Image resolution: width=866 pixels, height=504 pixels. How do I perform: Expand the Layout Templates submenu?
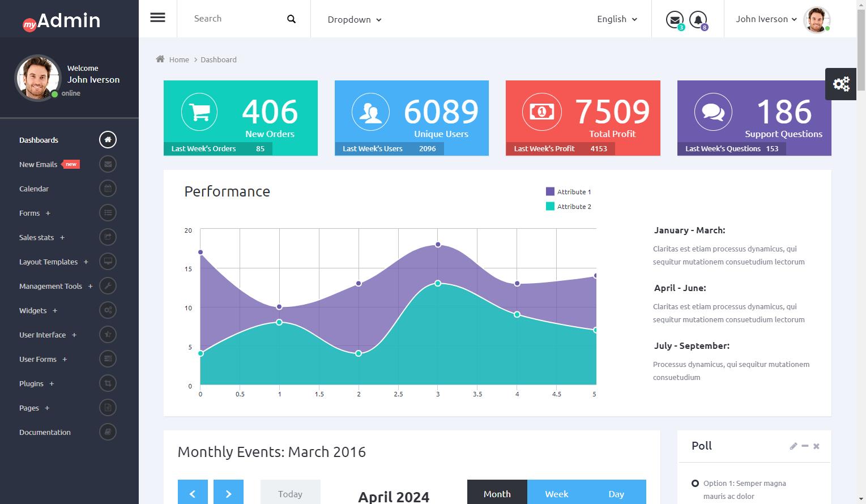pos(86,262)
